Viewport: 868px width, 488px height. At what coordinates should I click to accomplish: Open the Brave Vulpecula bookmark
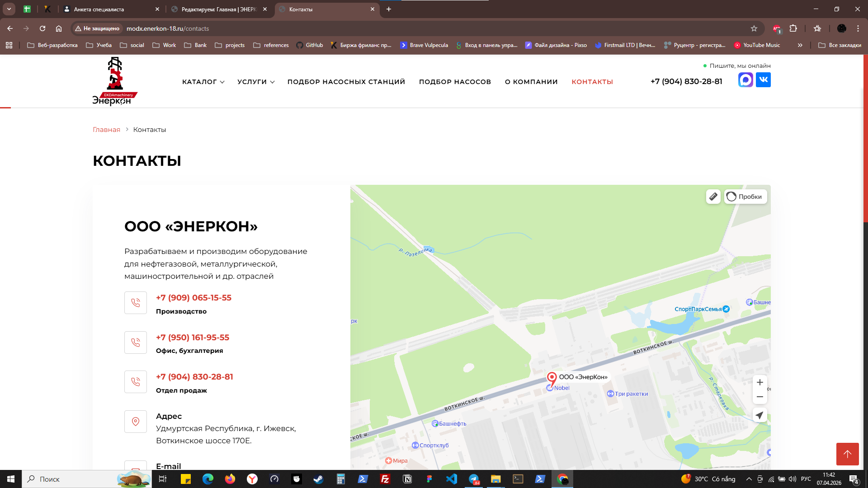click(424, 45)
